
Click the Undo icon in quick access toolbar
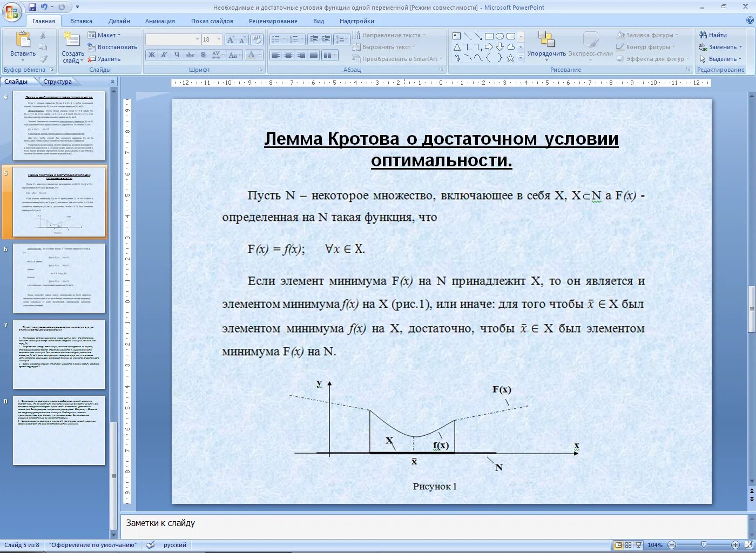[44, 7]
